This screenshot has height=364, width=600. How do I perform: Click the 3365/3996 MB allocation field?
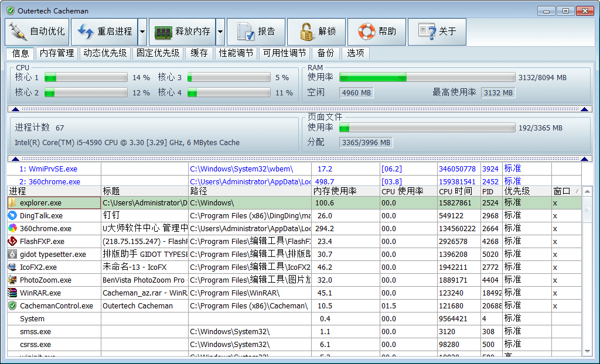[x=366, y=143]
